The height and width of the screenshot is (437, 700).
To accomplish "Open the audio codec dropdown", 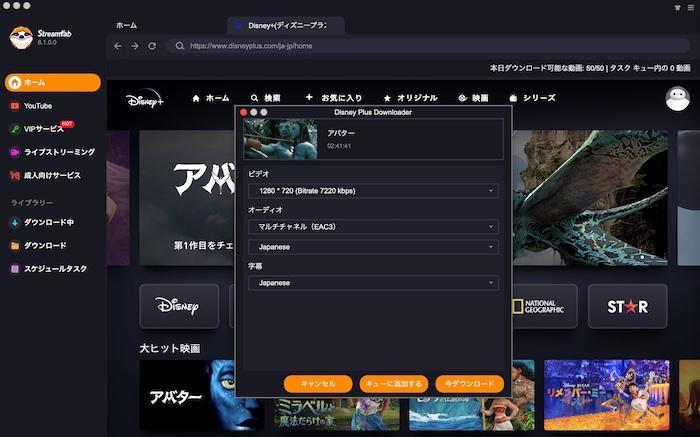I will coord(373,227).
